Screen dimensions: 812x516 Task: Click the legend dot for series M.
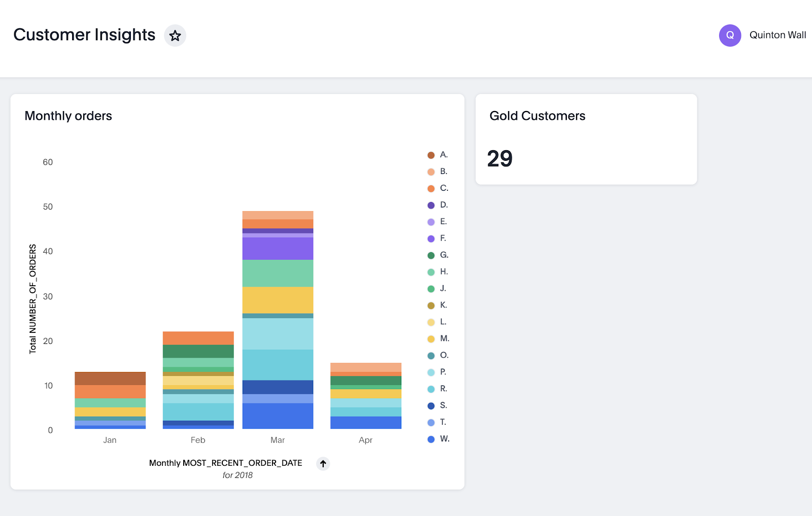click(431, 339)
